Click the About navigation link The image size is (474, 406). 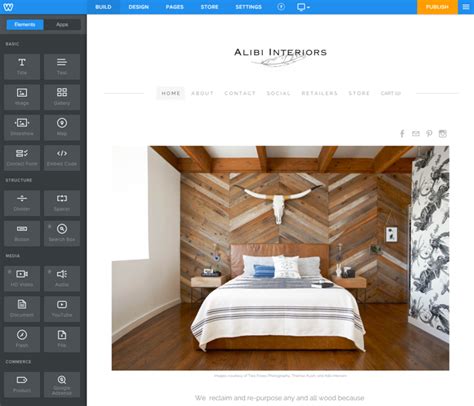click(202, 93)
